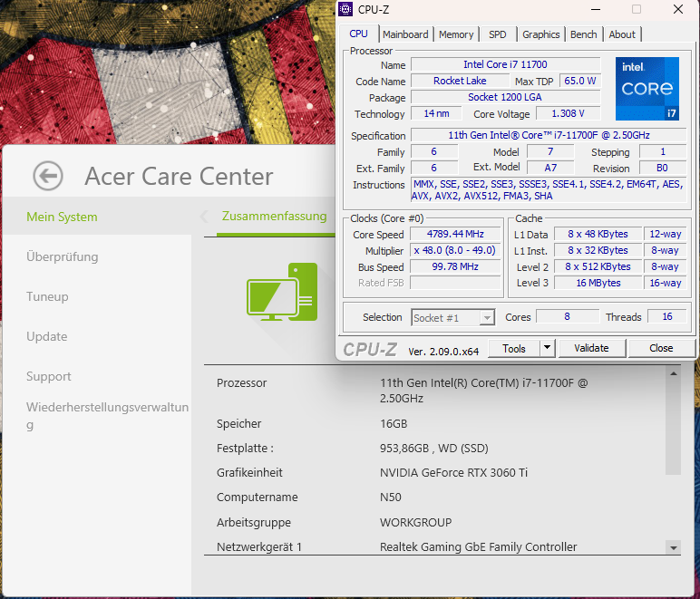Click the Instructions list starting with MMX
This screenshot has width=700, height=599.
(549, 190)
